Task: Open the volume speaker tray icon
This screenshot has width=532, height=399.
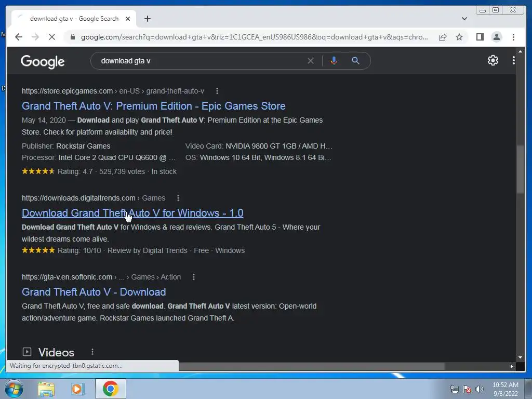Action: coord(479,389)
